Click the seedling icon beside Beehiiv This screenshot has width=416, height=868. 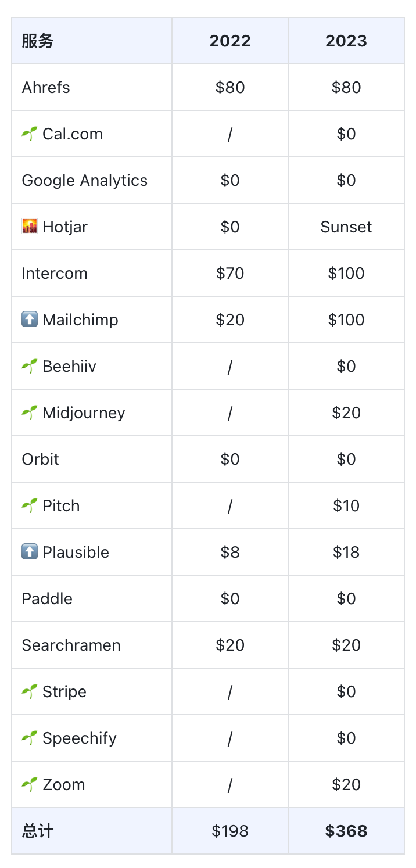pyautogui.click(x=30, y=367)
